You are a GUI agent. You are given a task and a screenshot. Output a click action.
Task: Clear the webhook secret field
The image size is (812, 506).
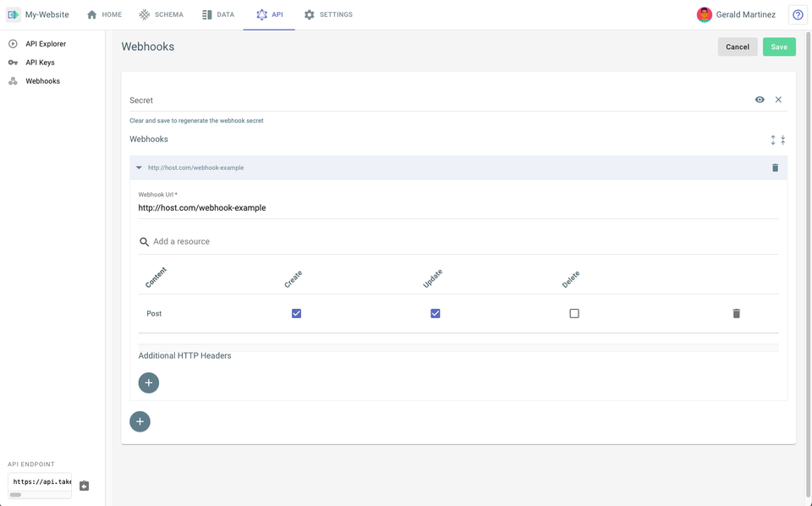point(778,100)
